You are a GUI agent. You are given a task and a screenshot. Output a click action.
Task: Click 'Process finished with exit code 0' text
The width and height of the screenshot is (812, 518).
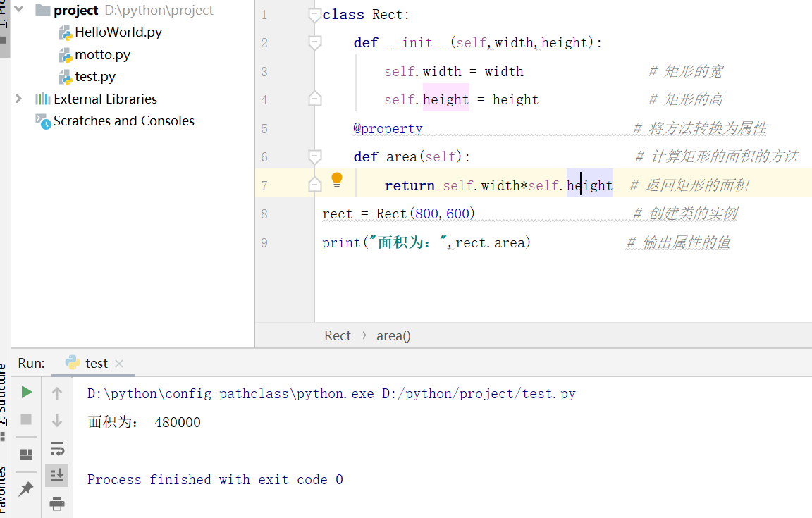[x=215, y=480]
